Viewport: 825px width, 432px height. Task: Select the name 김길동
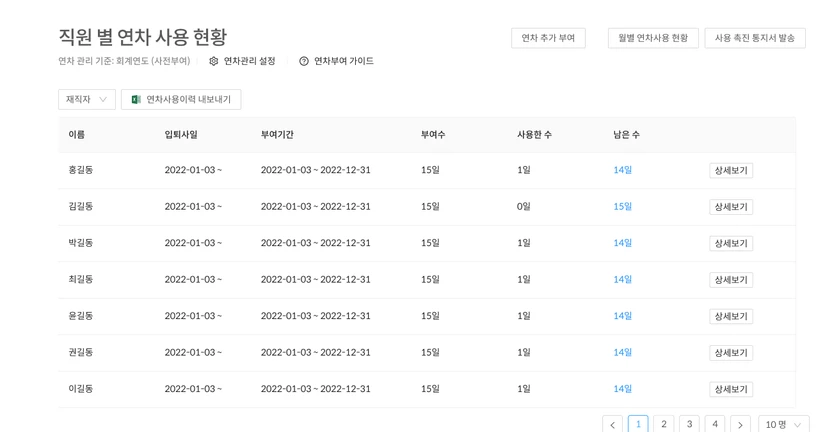pyautogui.click(x=81, y=206)
